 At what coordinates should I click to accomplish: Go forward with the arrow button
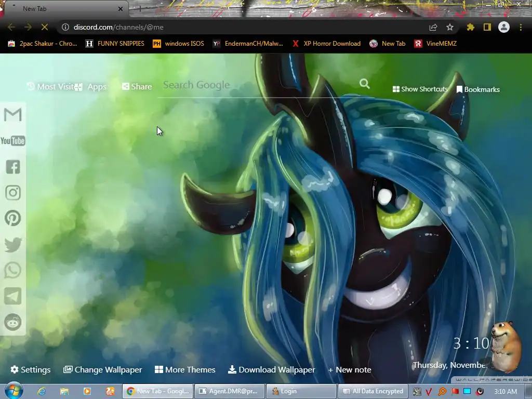click(x=28, y=27)
